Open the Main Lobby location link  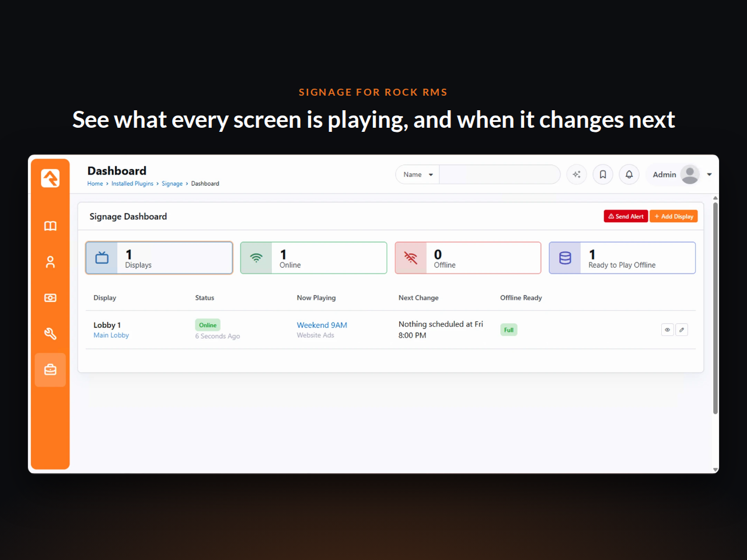pyautogui.click(x=111, y=335)
